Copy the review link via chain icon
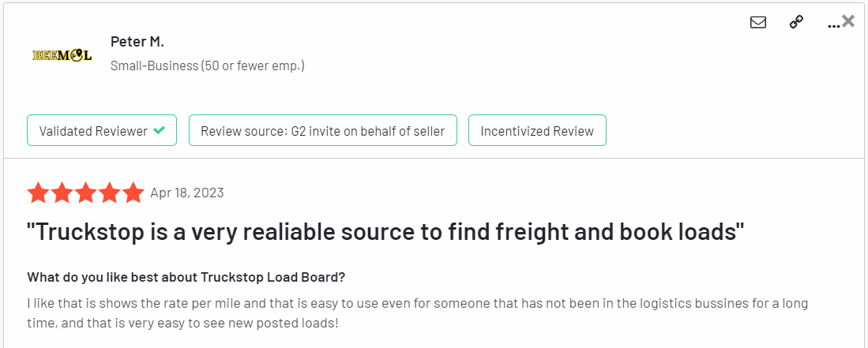 (x=796, y=23)
